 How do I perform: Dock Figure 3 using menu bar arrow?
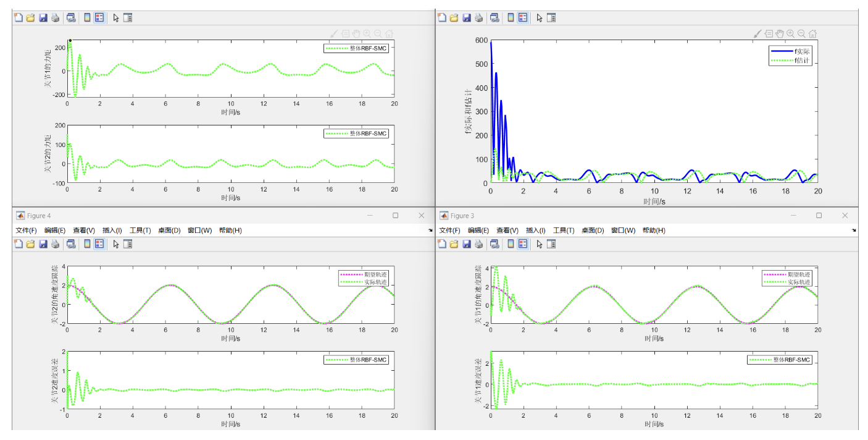coord(854,231)
